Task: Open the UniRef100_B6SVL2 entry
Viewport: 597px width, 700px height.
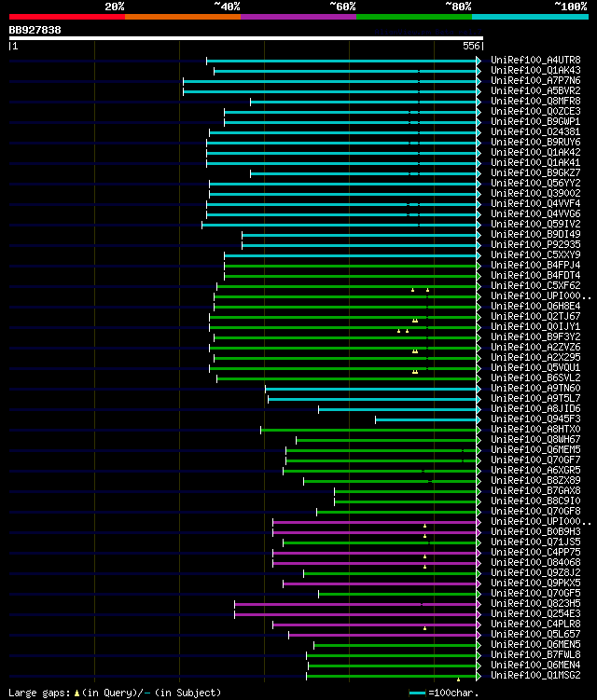Action: pyautogui.click(x=535, y=378)
